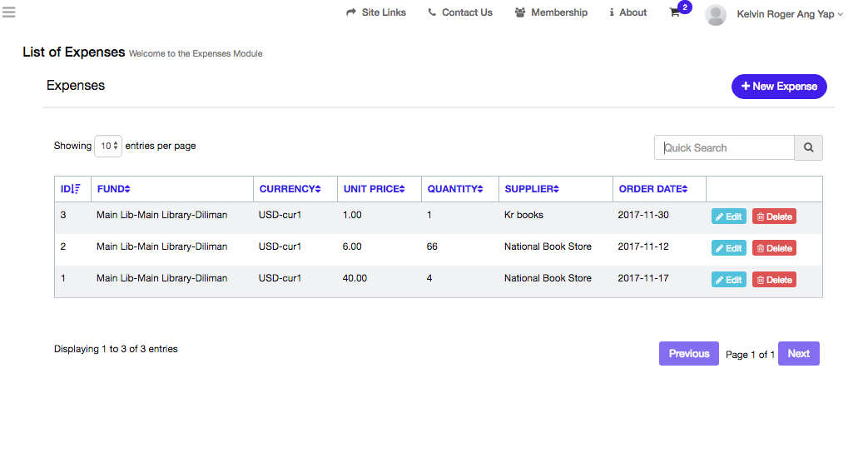Open the hamburger sidebar menu

9,12
